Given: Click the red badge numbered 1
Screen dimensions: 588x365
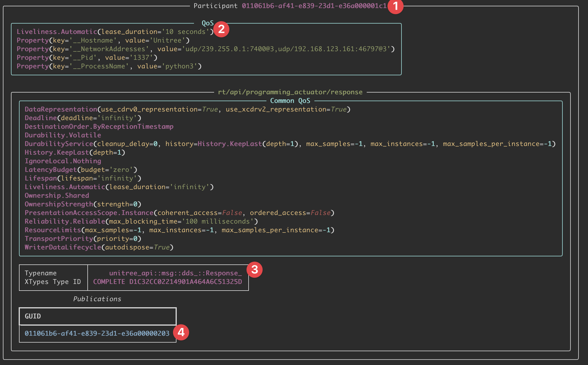Looking at the screenshot, I should 395,6.
